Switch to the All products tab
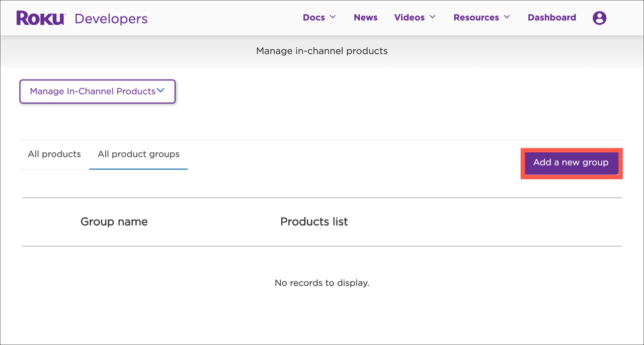The width and height of the screenshot is (644, 345). pos(54,154)
